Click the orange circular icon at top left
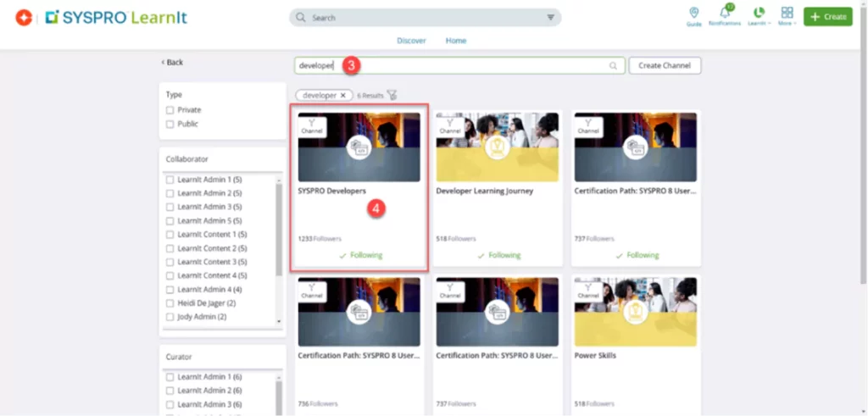 point(24,17)
